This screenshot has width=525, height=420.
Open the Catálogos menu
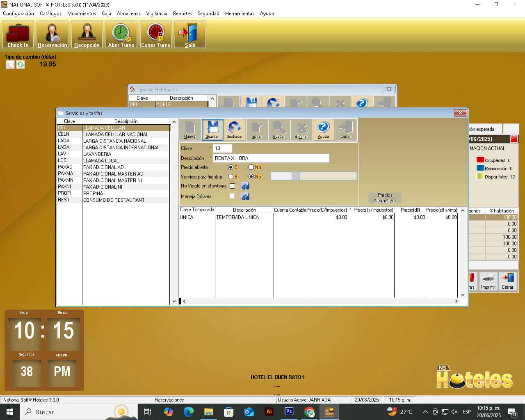click(x=51, y=14)
